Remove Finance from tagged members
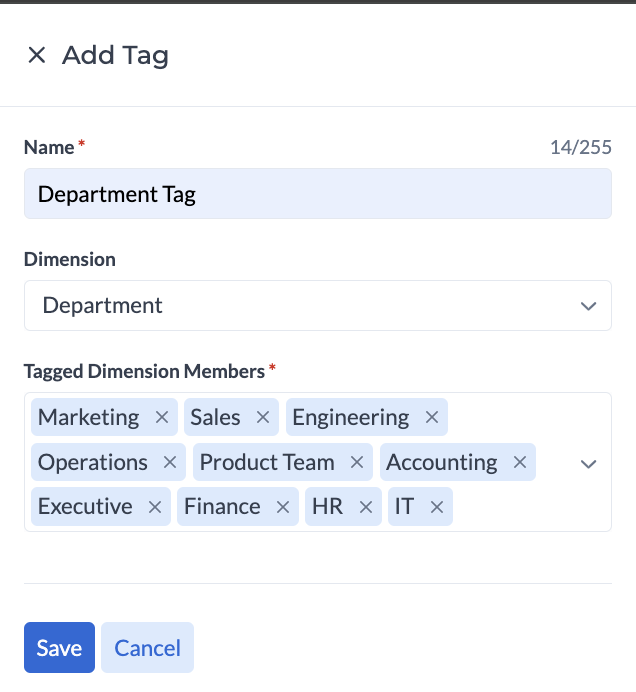 pos(283,507)
